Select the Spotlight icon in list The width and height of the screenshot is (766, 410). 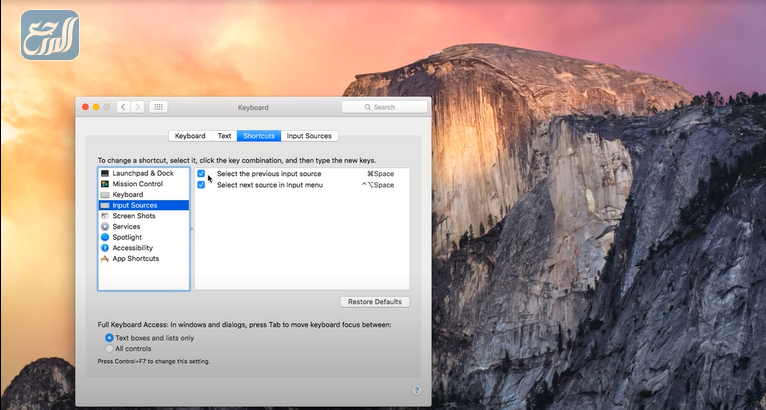[x=105, y=237]
